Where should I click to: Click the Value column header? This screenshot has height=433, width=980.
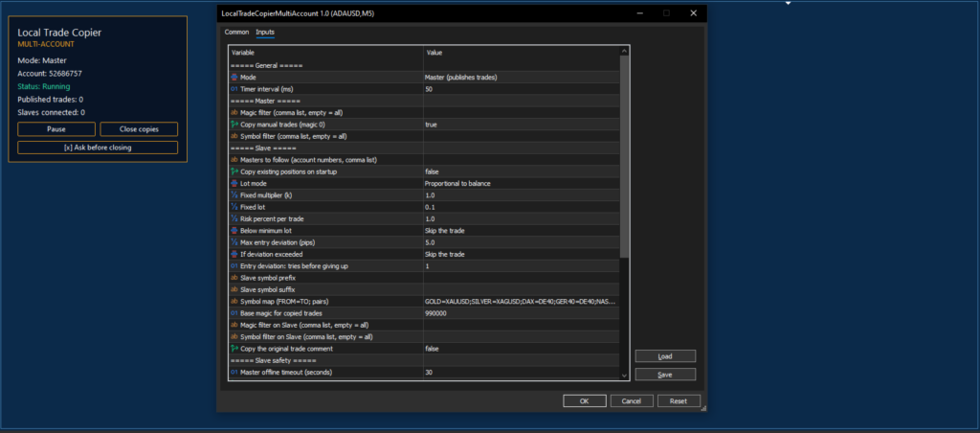tap(522, 53)
